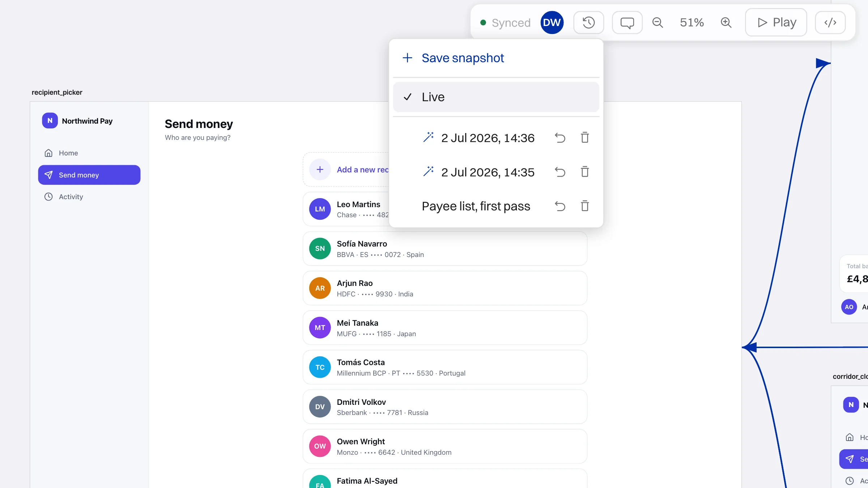Zoom out with the minus magnifier
This screenshot has width=868, height=488.
coord(658,22)
